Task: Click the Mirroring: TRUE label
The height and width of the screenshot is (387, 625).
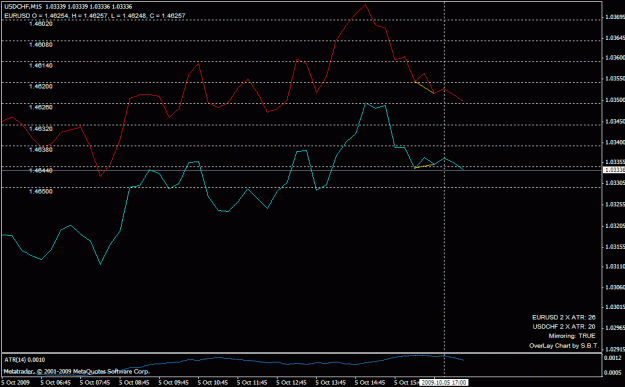Action: (572, 336)
